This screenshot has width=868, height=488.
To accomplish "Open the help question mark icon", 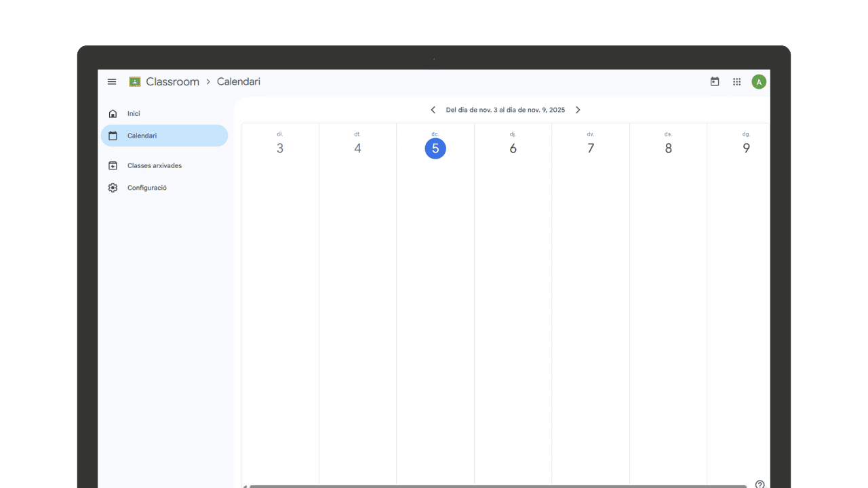I will point(760,485).
